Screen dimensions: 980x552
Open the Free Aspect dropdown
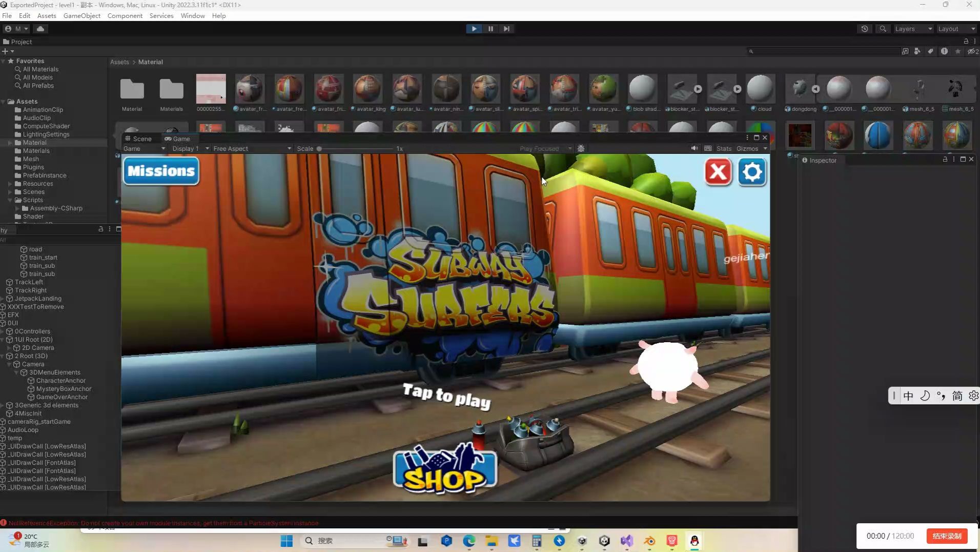coord(252,148)
